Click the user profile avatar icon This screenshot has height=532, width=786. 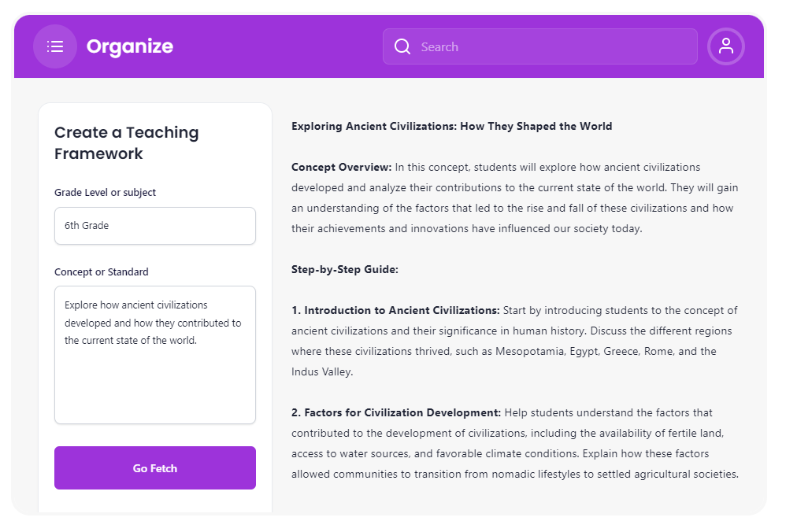(x=726, y=46)
